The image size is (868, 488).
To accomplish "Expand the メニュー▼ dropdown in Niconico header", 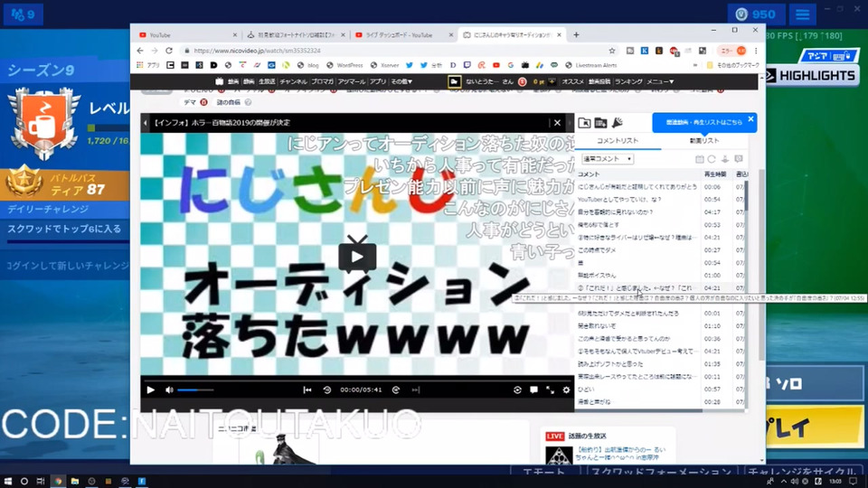I will point(660,81).
